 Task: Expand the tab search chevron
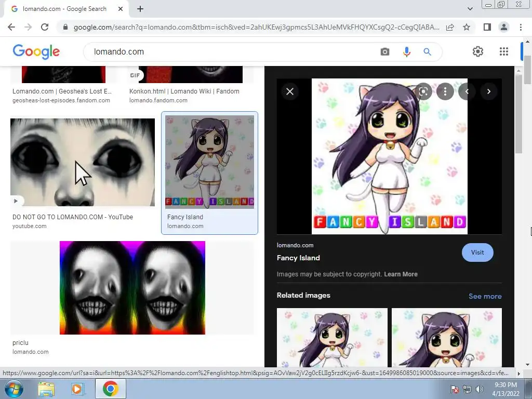pos(470,9)
